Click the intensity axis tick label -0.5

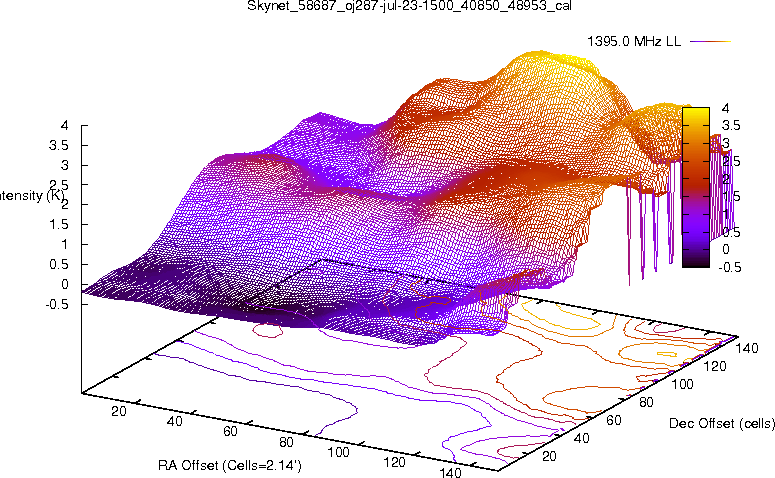pos(56,304)
